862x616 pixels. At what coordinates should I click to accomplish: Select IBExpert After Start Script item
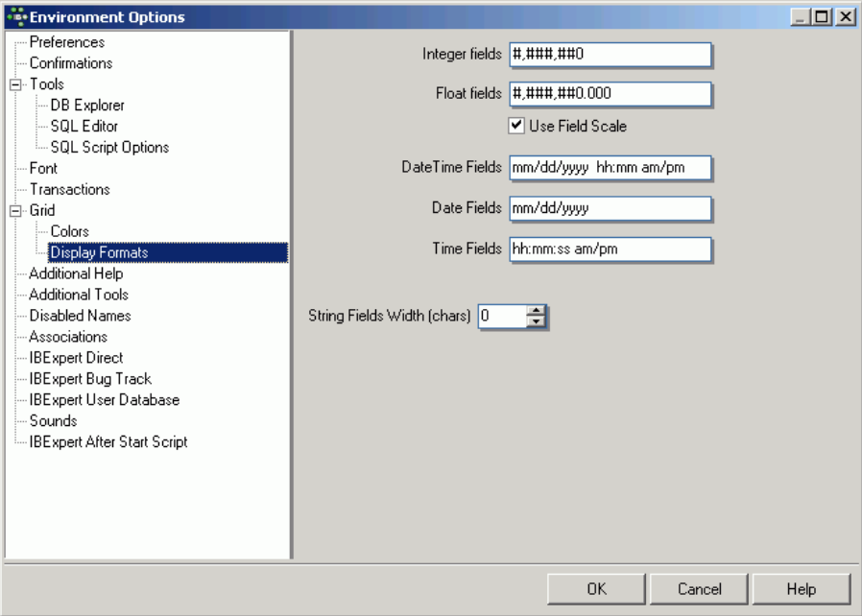click(108, 442)
